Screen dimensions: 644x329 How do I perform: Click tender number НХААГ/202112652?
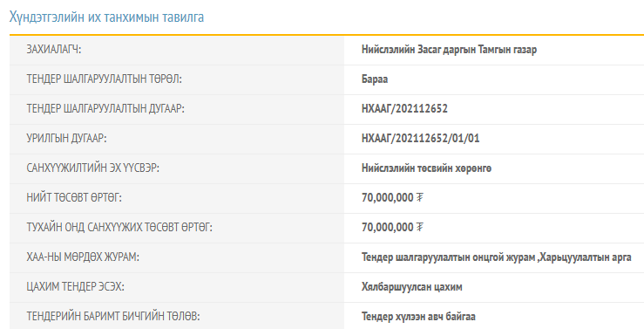point(404,109)
